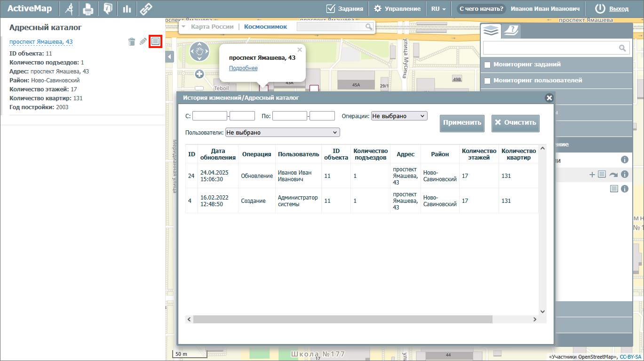Image resolution: width=644 pixels, height=361 pixels.
Task: Click the map pan hand control
Action: click(x=199, y=51)
